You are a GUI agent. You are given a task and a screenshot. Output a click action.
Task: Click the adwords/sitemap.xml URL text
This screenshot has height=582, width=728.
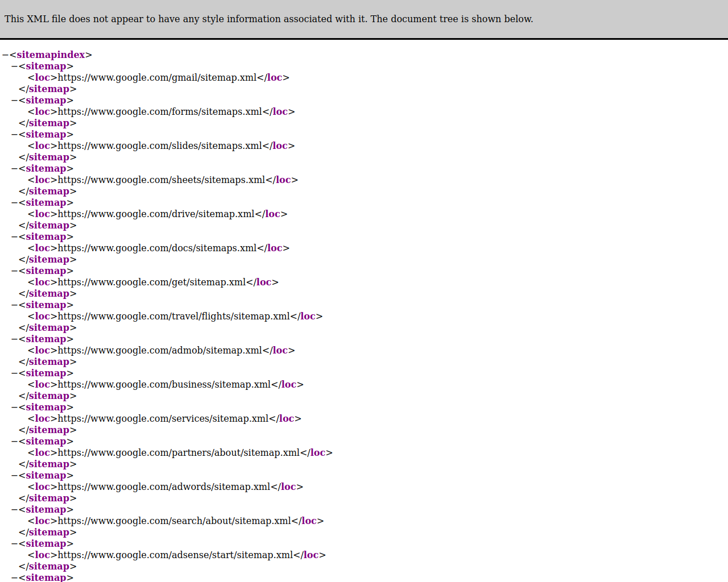pos(164,487)
